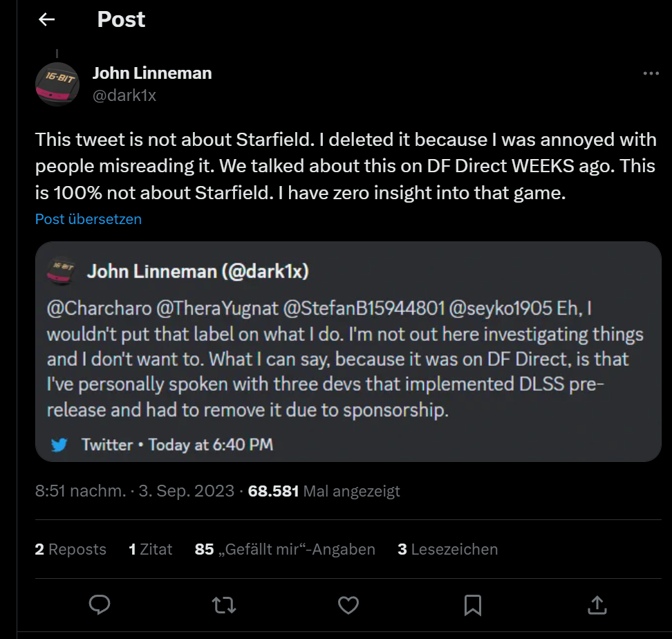Click the reply speech bubble icon
The height and width of the screenshot is (639, 672).
(100, 606)
